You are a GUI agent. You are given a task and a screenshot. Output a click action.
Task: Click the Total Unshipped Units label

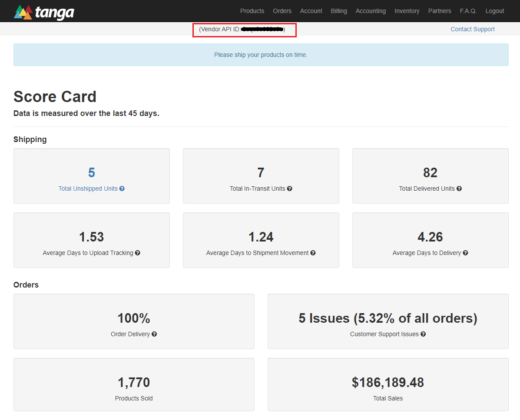tap(88, 189)
